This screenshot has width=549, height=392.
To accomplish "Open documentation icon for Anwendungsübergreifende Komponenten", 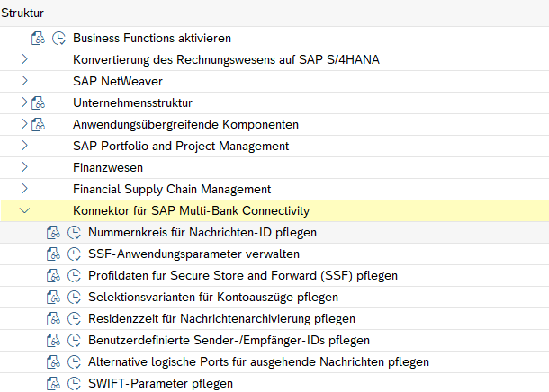I will (x=38, y=125).
